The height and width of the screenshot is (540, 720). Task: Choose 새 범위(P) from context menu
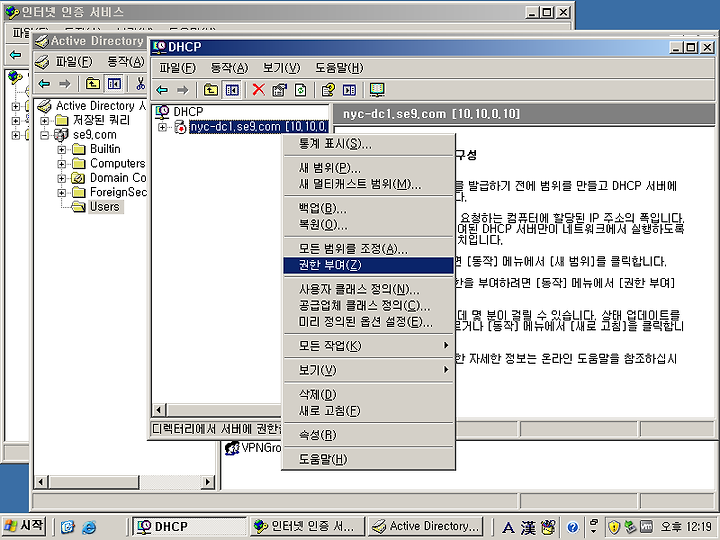(368, 168)
